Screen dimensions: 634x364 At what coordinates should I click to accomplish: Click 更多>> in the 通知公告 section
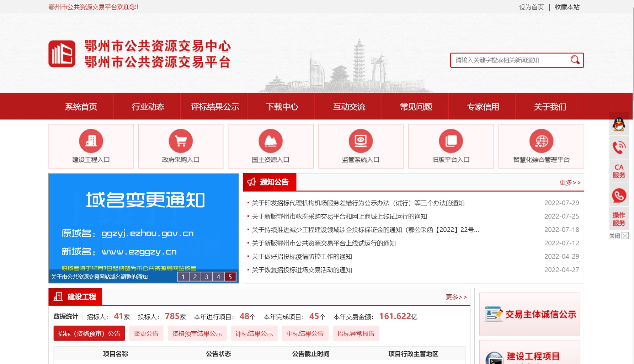(570, 182)
